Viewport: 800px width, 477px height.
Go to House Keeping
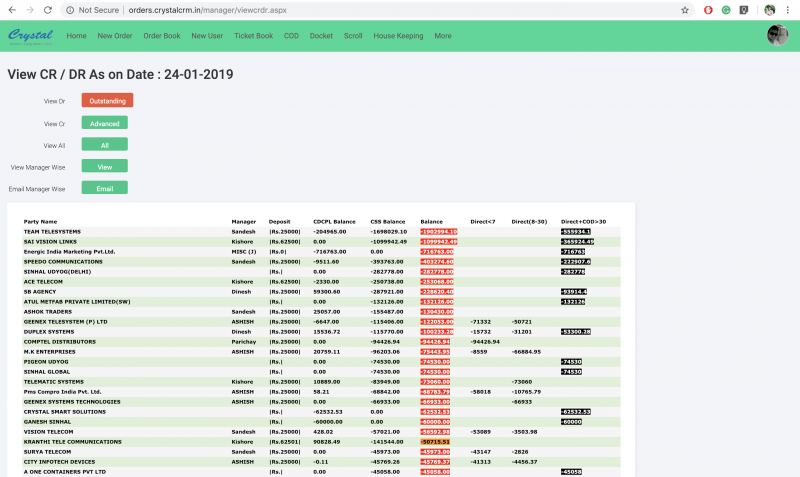[398, 36]
